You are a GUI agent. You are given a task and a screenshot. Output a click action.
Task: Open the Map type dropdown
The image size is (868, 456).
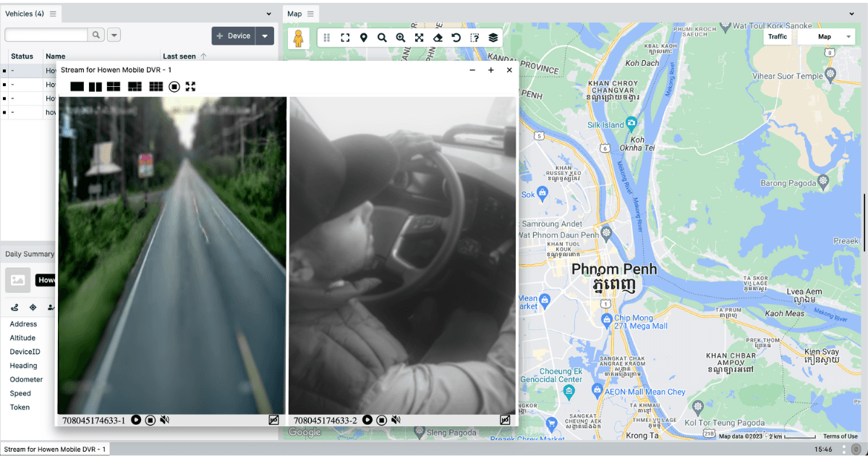(825, 36)
